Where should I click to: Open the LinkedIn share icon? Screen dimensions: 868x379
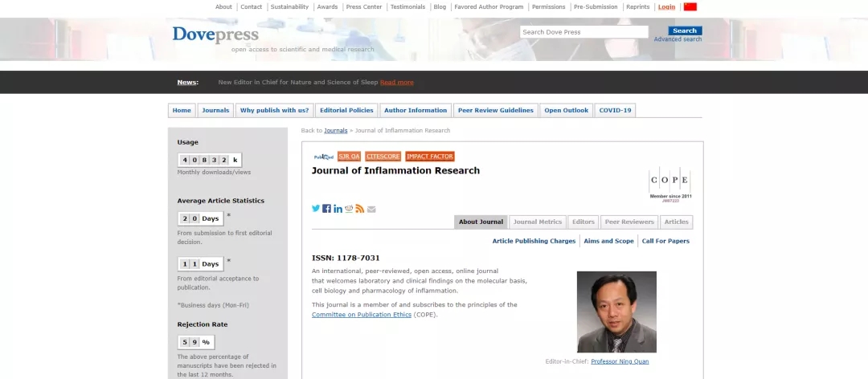338,209
